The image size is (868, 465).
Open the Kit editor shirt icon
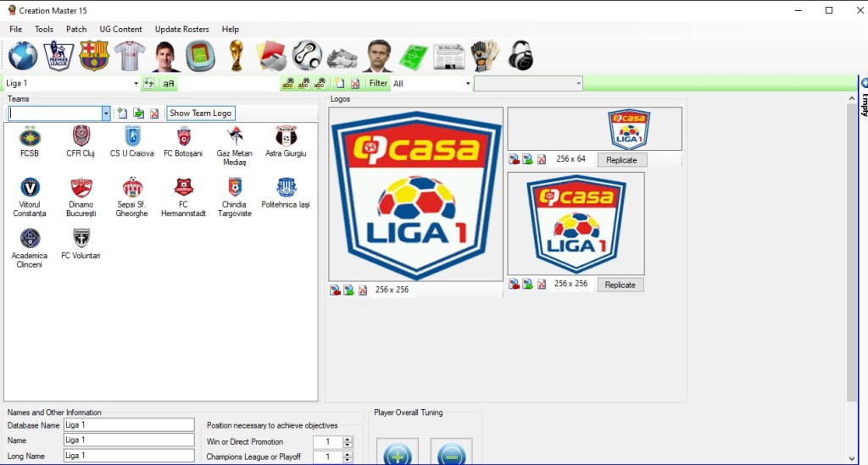130,56
